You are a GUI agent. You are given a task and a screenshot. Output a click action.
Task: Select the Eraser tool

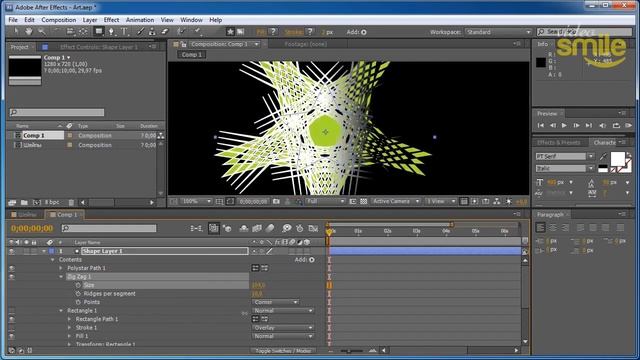point(164,31)
